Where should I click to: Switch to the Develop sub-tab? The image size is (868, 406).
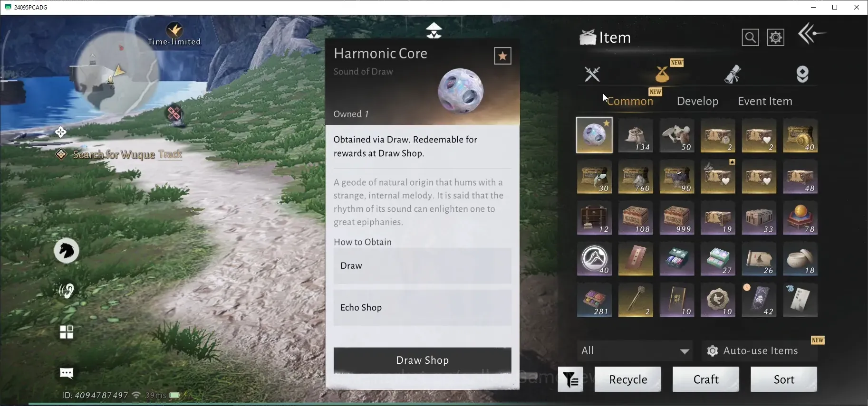click(697, 101)
